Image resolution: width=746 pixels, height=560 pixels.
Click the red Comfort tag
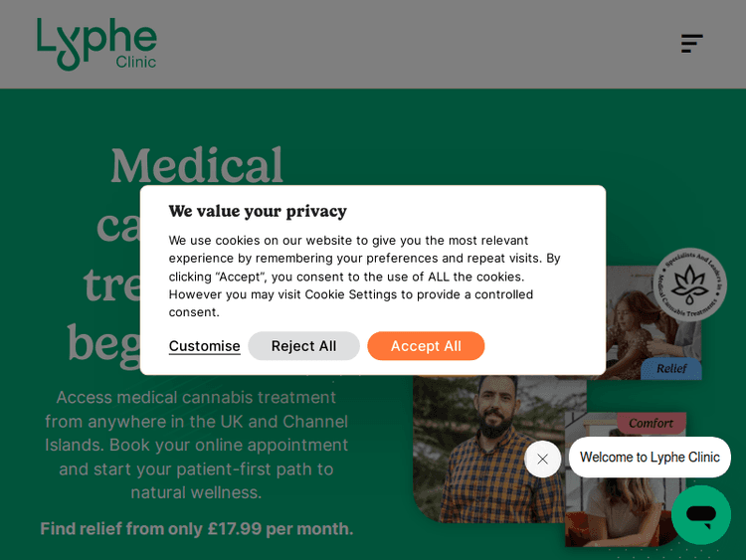[651, 423]
